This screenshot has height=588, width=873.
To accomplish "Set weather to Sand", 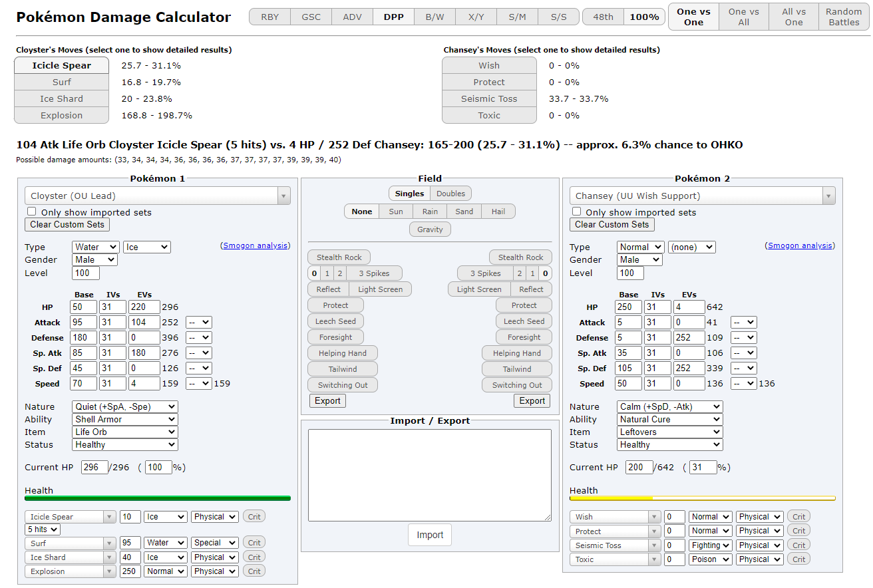I will click(464, 212).
